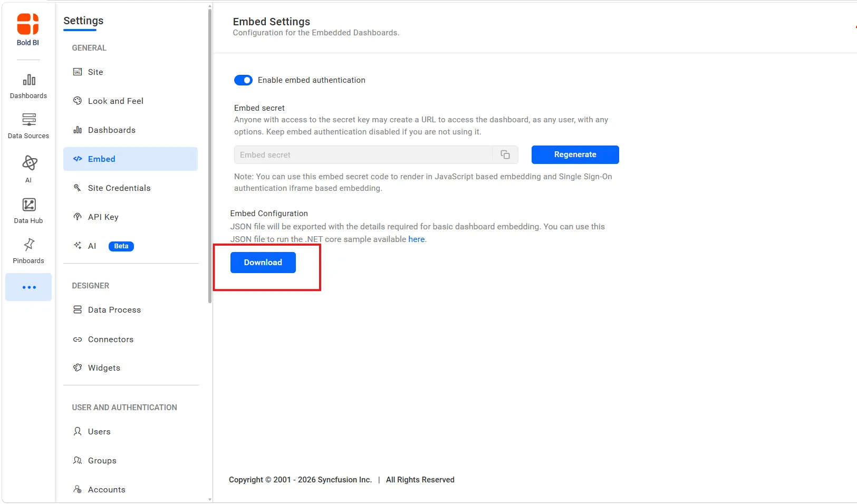Click the Embed Configuration label
Screen dimensions: 857x504
coord(269,214)
